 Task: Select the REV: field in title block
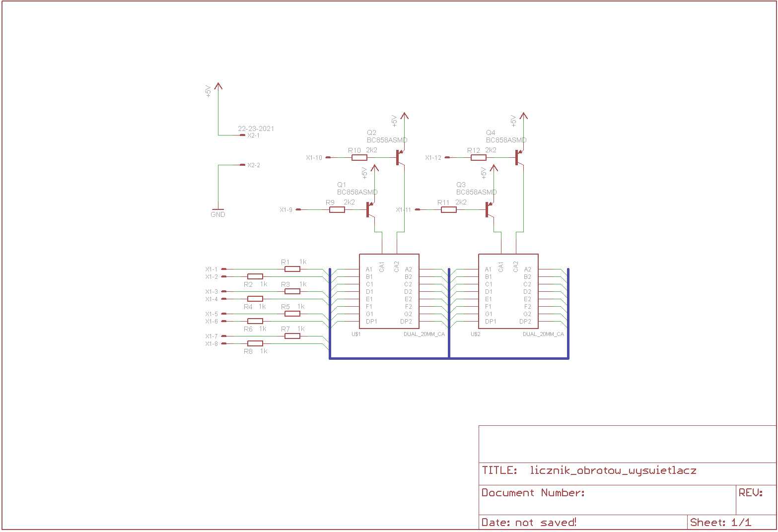click(x=751, y=493)
